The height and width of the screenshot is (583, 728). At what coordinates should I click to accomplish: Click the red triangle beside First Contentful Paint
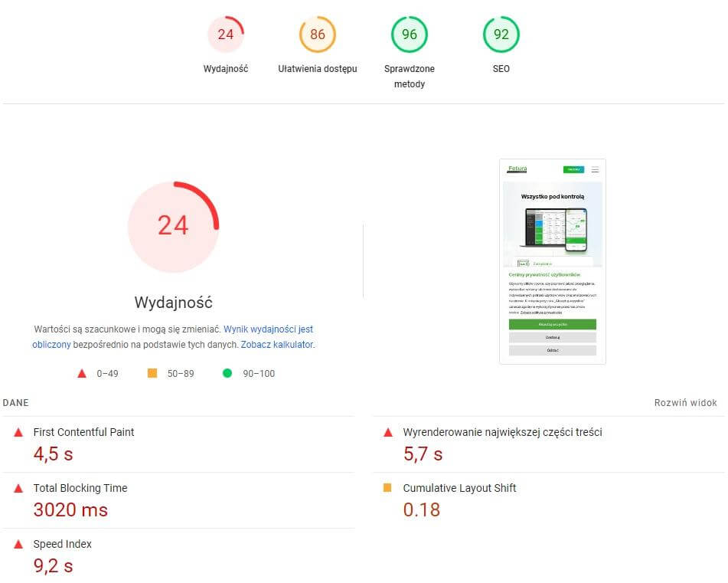tap(18, 433)
